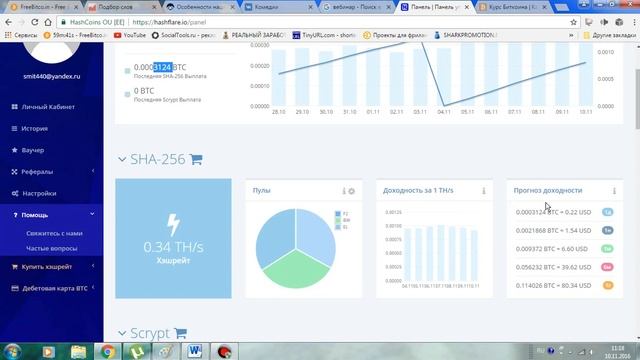Switch to the Подбор слов tab
The height and width of the screenshot is (360, 640).
point(122,7)
